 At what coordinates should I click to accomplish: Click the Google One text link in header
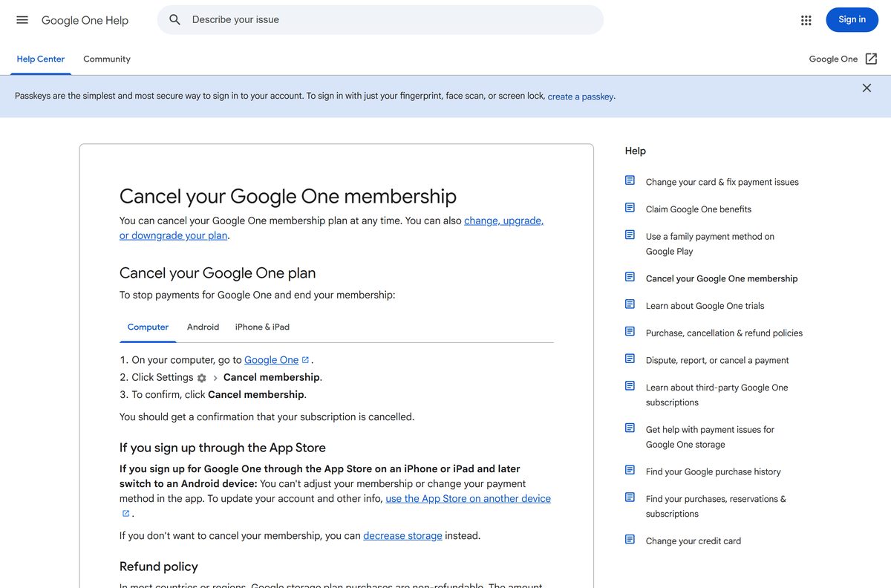(x=833, y=59)
